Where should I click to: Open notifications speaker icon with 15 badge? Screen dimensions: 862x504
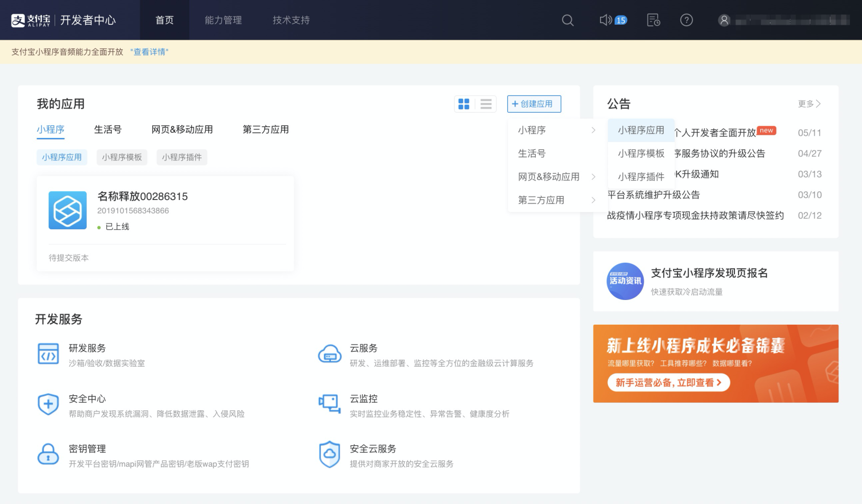point(613,20)
